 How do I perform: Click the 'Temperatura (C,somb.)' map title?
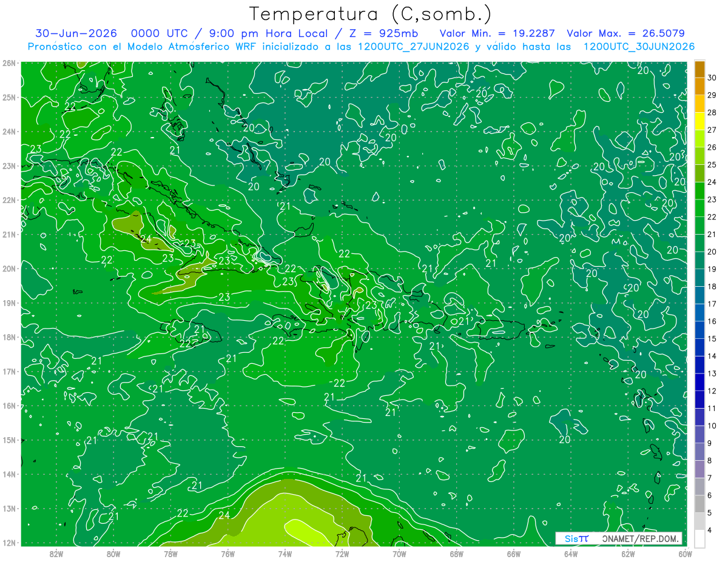point(371,14)
